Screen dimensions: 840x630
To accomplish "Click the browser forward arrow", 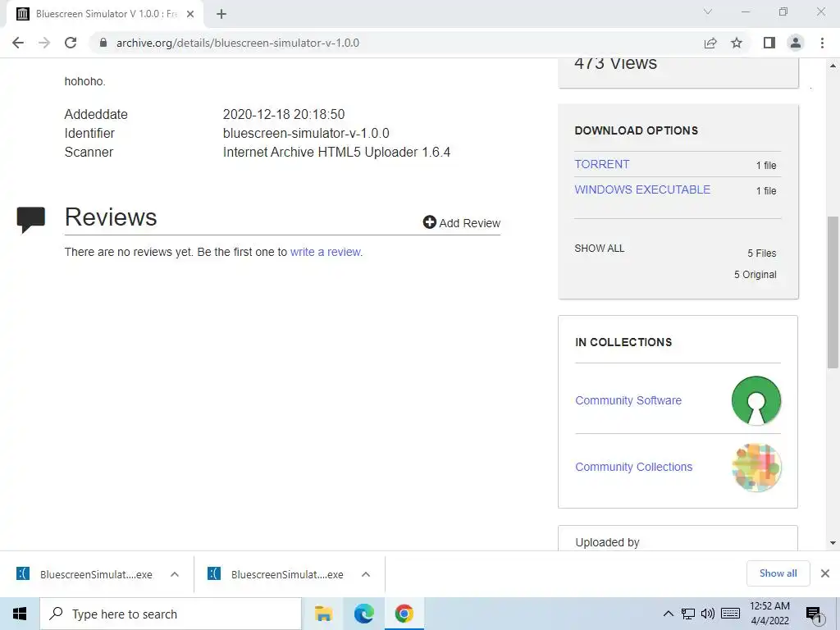I will click(44, 43).
